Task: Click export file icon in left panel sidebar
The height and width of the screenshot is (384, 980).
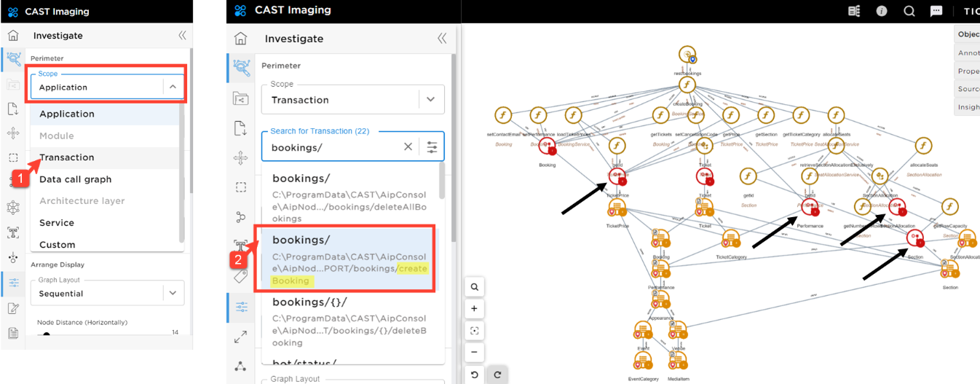Action: (12, 109)
